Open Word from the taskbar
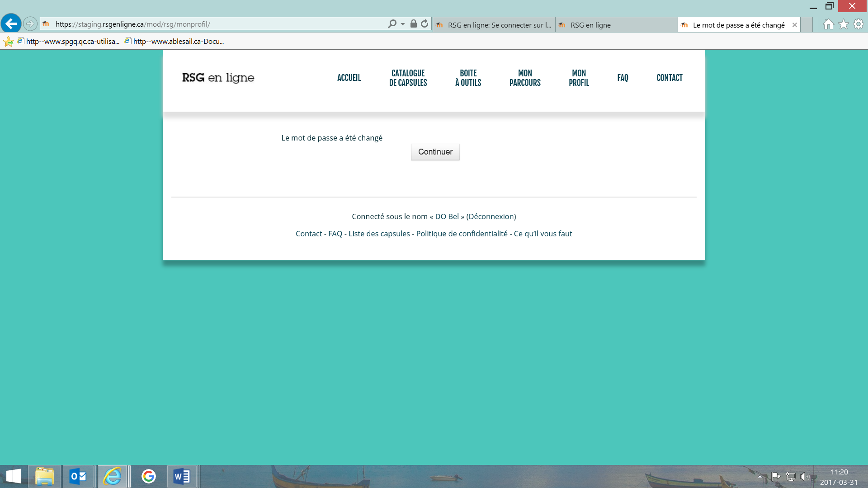Viewport: 868px width, 488px height. [182, 476]
